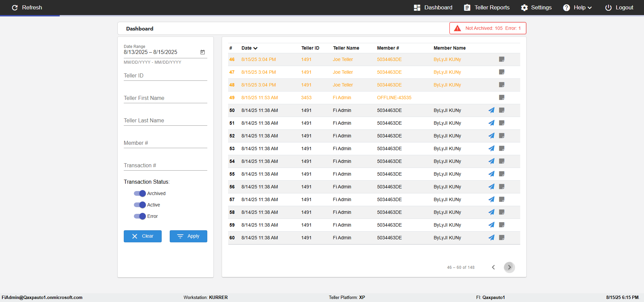Toggle the Error transaction status switch

pos(140,216)
